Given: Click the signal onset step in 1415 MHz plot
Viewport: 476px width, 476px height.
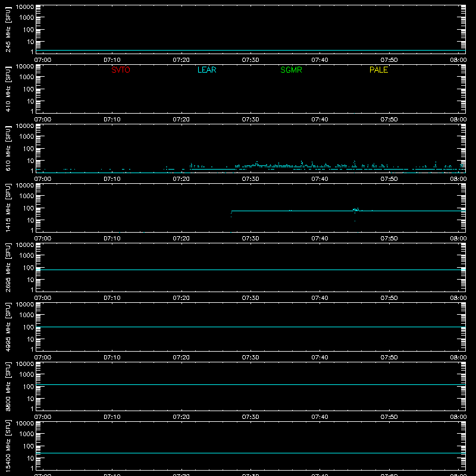Looking at the screenshot, I should (231, 214).
